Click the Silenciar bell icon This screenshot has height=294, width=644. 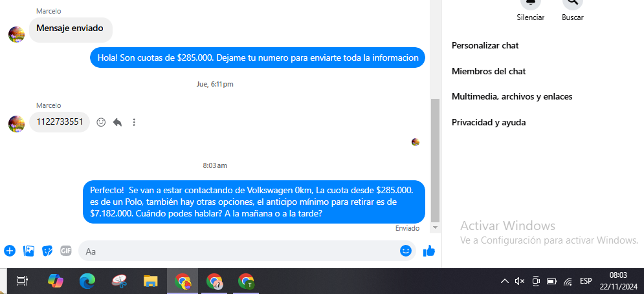[531, 3]
